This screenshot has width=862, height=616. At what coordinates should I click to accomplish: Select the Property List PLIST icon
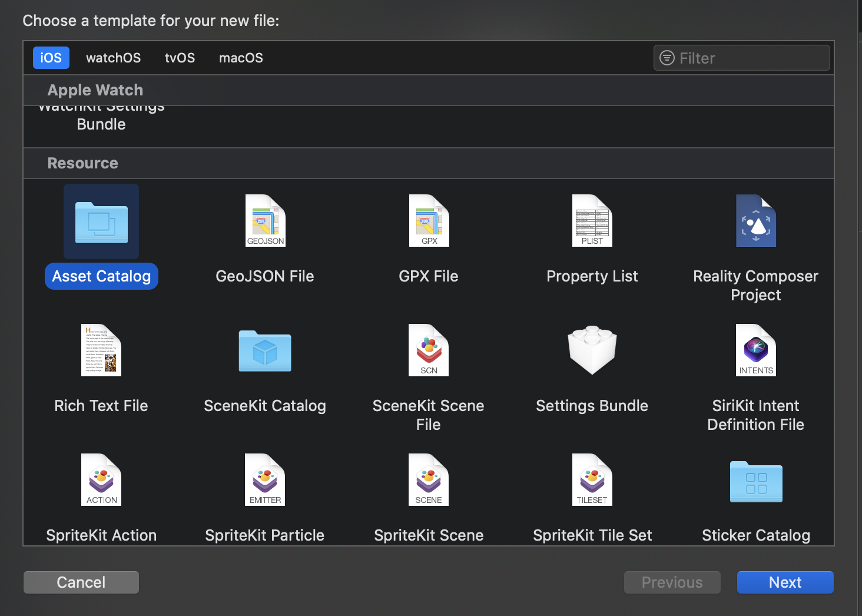[x=592, y=220]
